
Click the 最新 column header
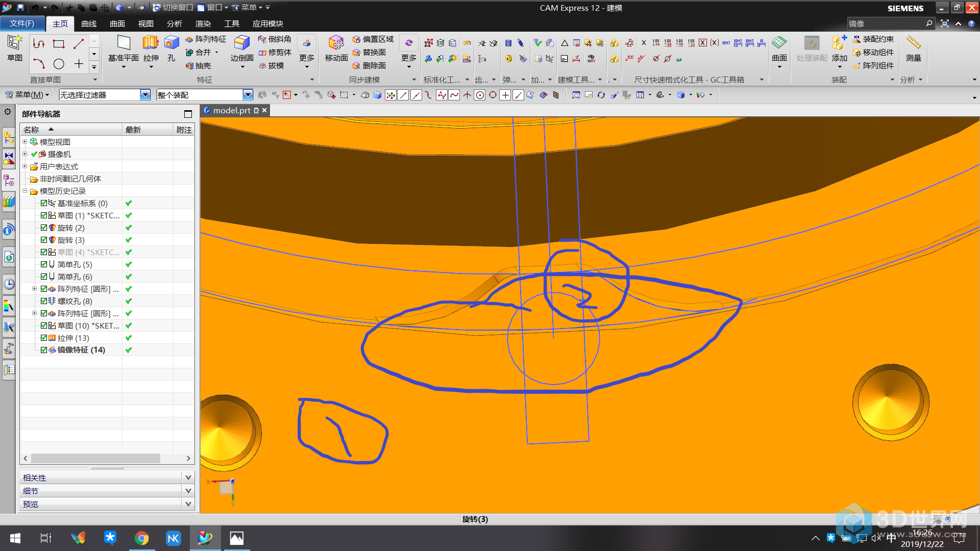pyautogui.click(x=148, y=130)
